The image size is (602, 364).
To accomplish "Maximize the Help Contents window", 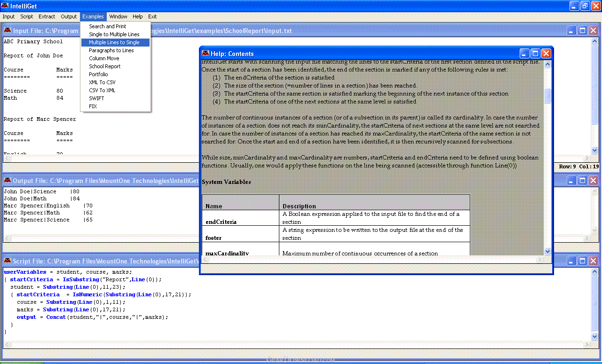I will (x=535, y=54).
